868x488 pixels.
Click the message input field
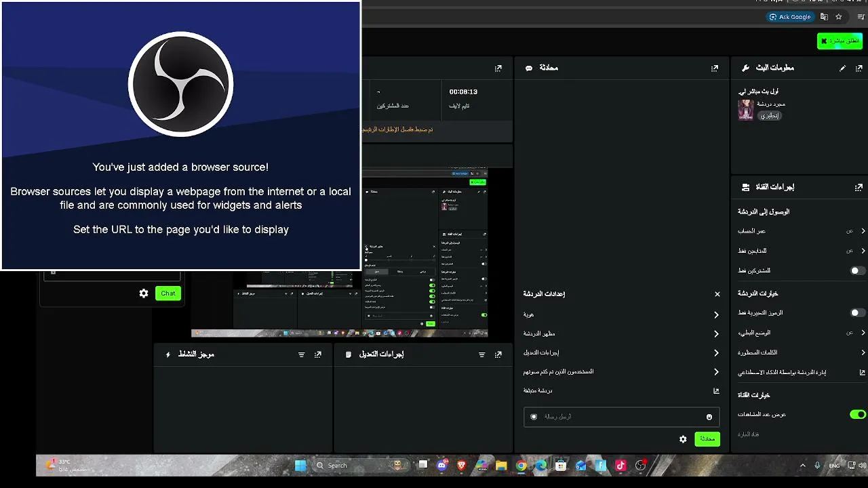621,417
